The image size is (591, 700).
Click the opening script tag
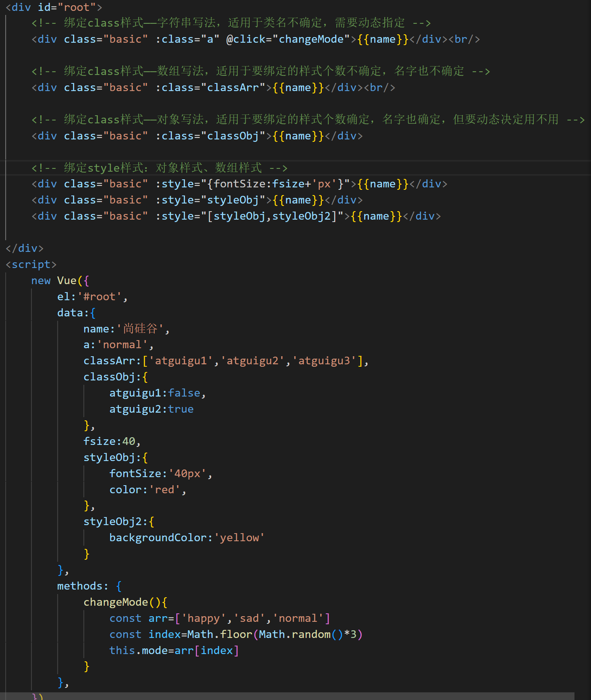pyautogui.click(x=31, y=264)
